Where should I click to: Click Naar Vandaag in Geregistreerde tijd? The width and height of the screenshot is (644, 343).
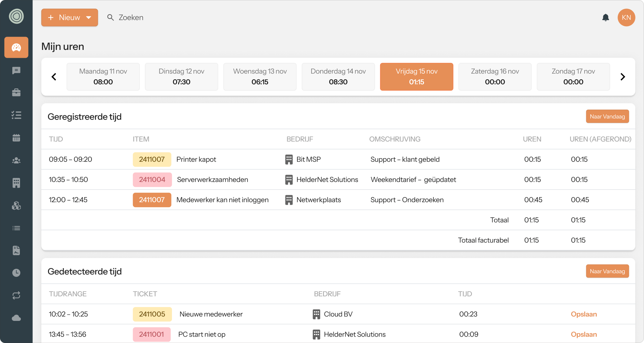click(607, 117)
